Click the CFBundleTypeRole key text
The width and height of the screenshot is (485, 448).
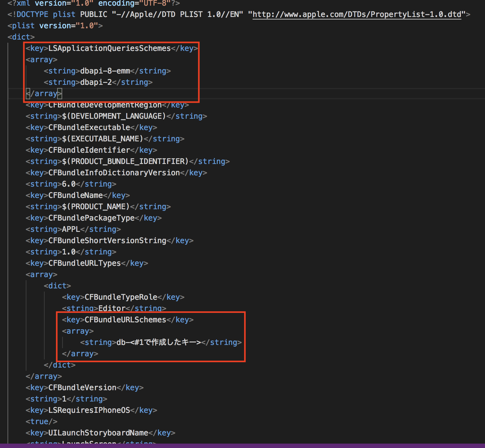121,297
